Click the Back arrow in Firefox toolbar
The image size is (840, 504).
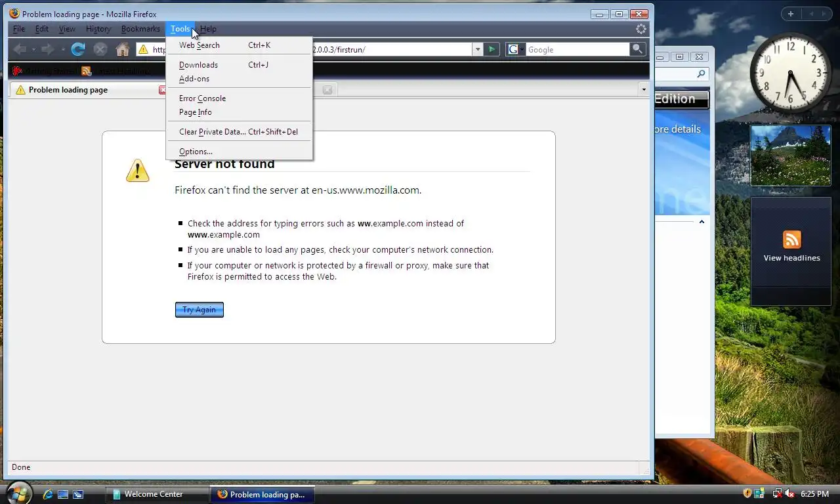coord(20,49)
